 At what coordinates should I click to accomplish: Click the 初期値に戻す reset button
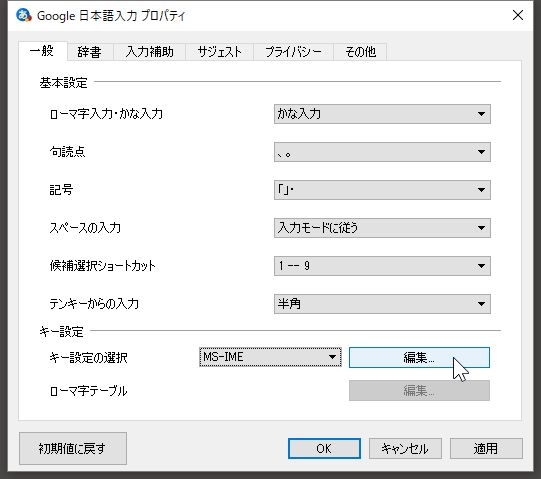tap(73, 448)
